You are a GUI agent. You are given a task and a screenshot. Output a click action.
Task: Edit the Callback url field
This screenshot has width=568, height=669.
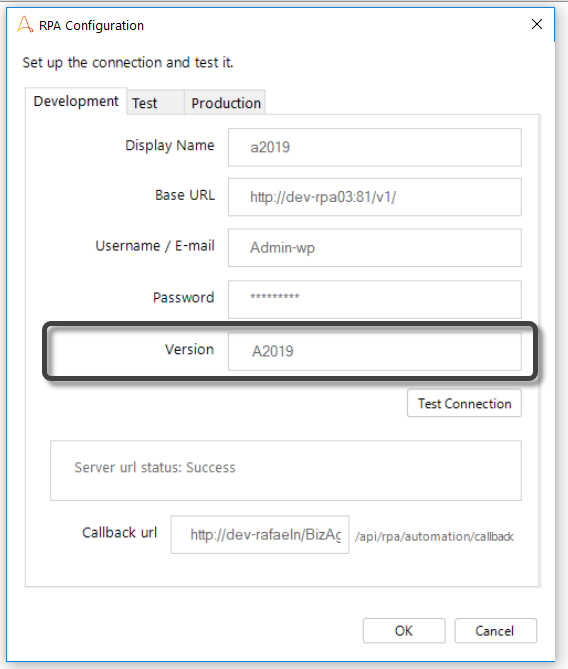(260, 535)
